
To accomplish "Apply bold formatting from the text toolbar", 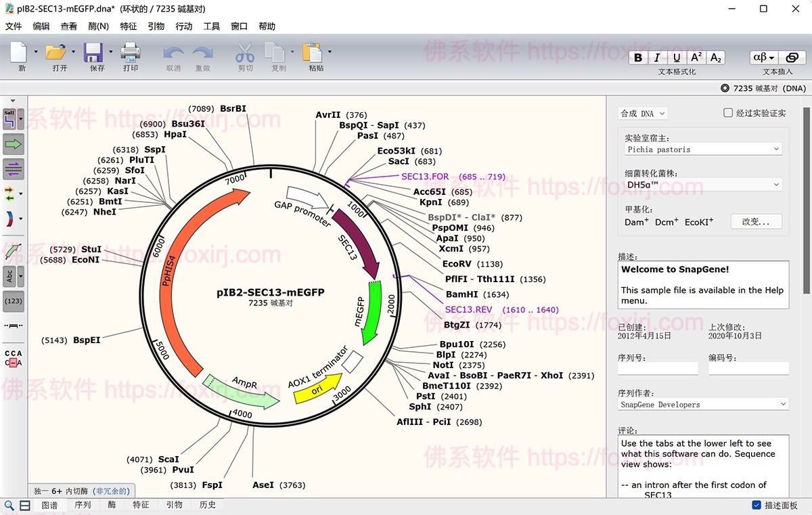I will pyautogui.click(x=637, y=58).
